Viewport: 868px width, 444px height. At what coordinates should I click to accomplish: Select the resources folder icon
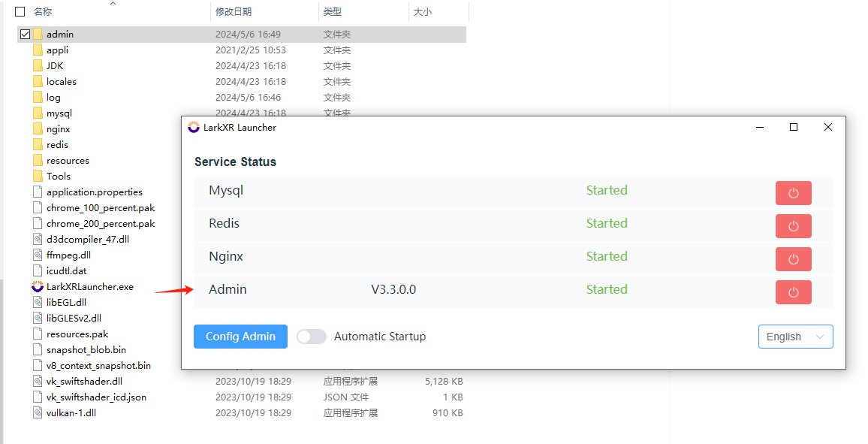coord(38,161)
